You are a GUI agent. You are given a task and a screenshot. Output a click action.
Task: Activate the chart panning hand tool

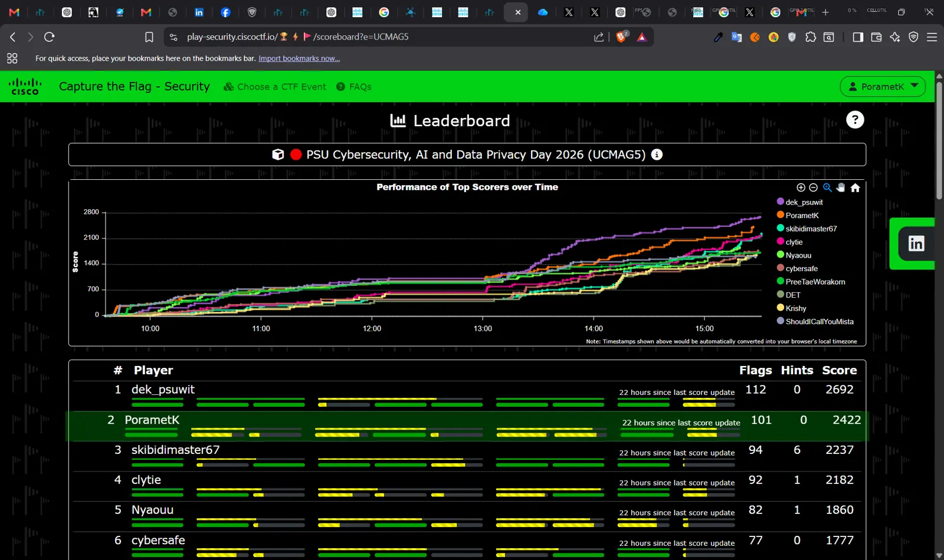(x=841, y=187)
